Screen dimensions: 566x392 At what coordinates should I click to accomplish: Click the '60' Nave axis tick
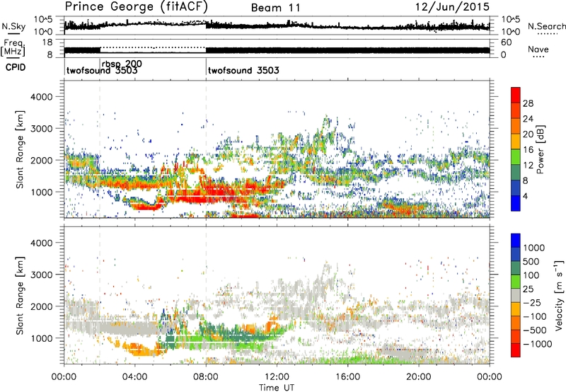506,42
